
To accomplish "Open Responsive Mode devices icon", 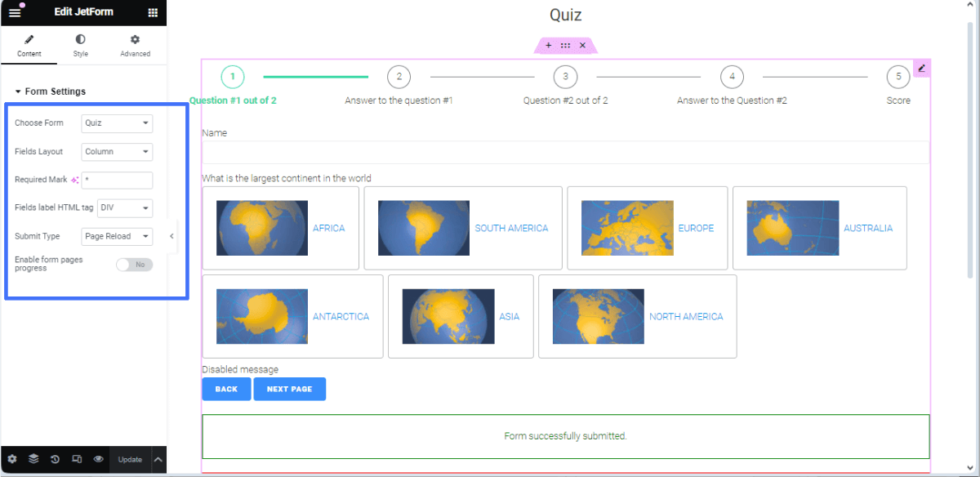I will [76, 460].
